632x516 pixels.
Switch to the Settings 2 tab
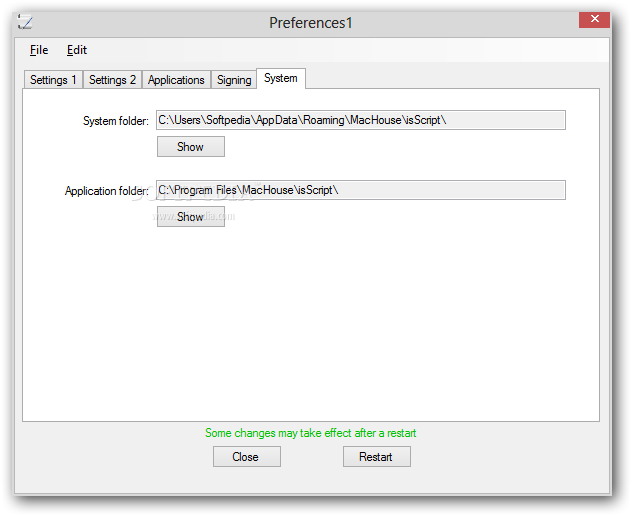pos(112,80)
